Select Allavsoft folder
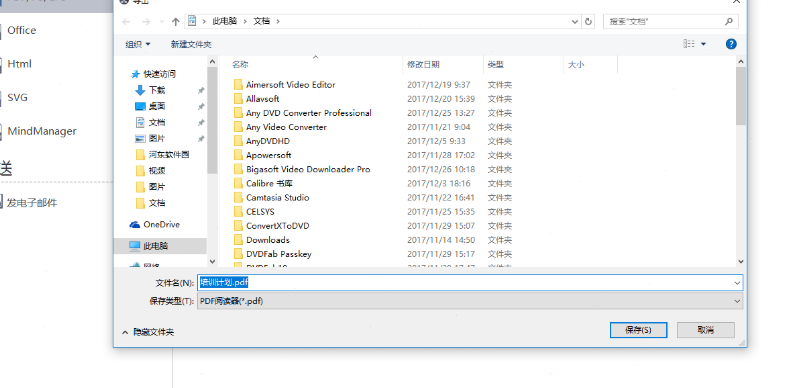The width and height of the screenshot is (807, 388). coord(262,99)
